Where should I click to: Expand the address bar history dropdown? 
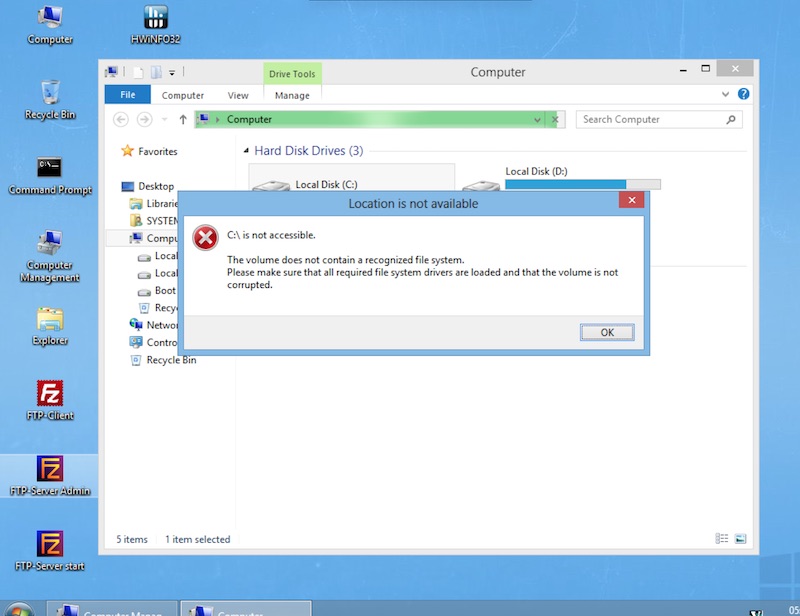click(537, 120)
